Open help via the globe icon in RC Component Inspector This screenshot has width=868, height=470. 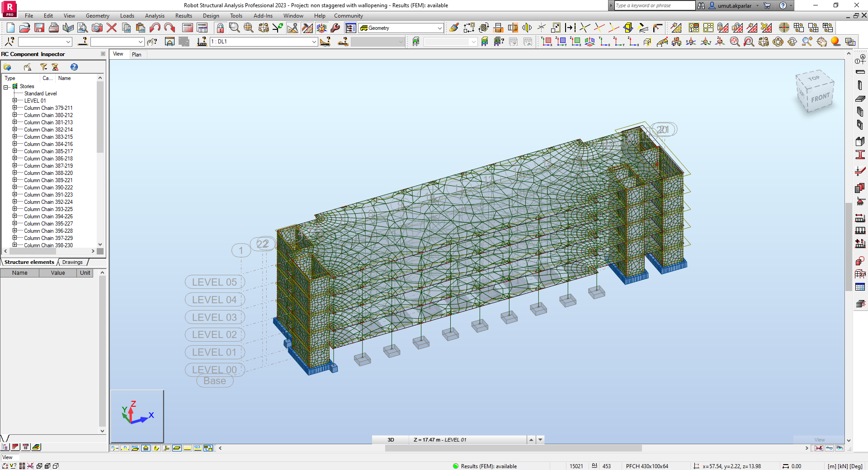pyautogui.click(x=74, y=66)
